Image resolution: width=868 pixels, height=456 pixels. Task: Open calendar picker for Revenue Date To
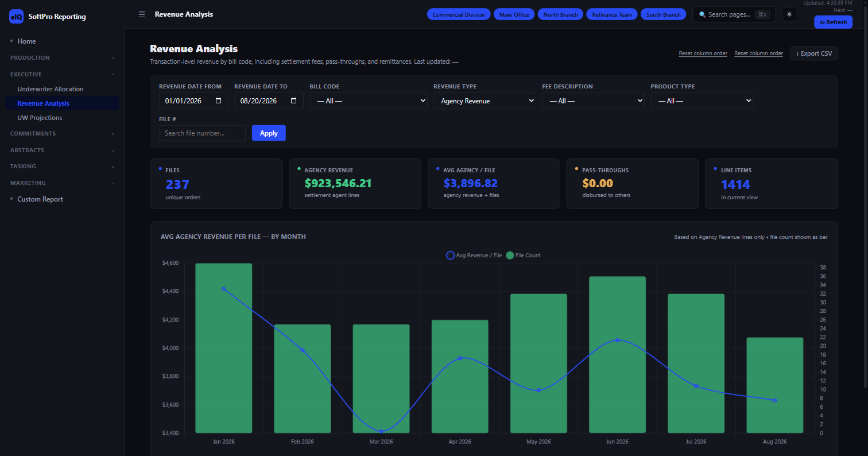click(x=293, y=101)
